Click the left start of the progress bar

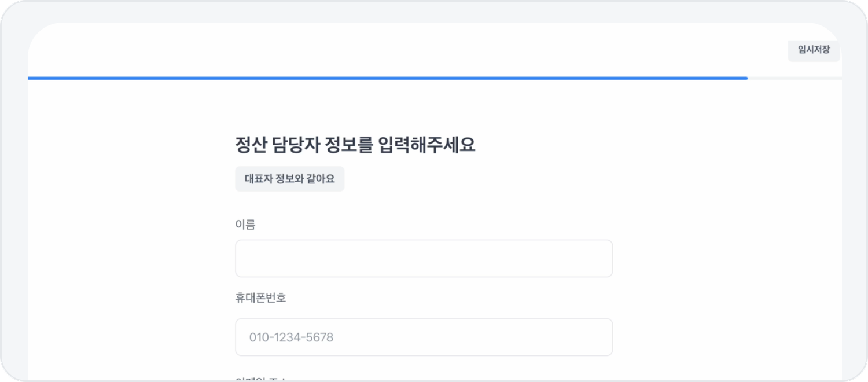click(x=31, y=78)
